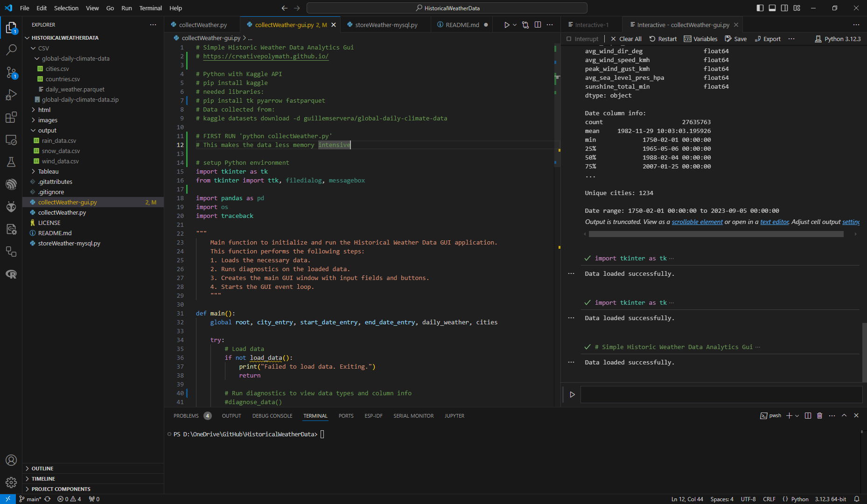
Task: Click the interactive window input box
Action: pyautogui.click(x=721, y=394)
